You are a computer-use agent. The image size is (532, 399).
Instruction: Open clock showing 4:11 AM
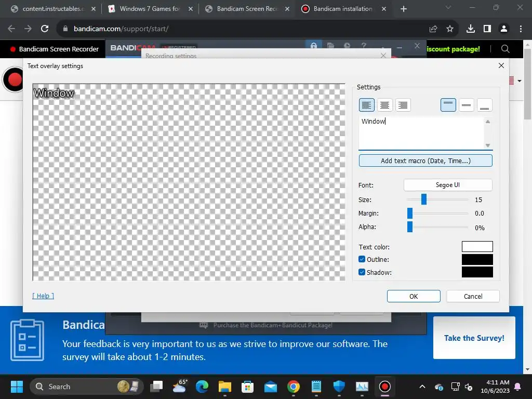495,387
